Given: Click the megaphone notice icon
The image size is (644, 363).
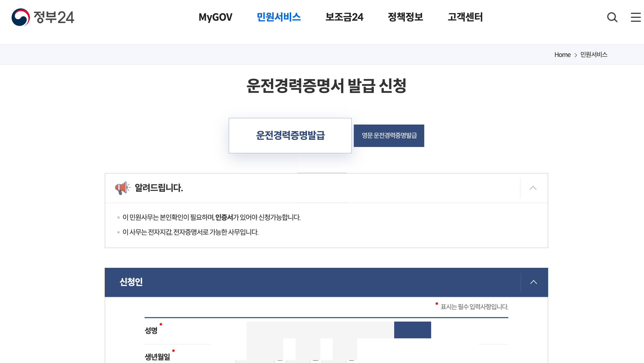Looking at the screenshot, I should click(122, 188).
